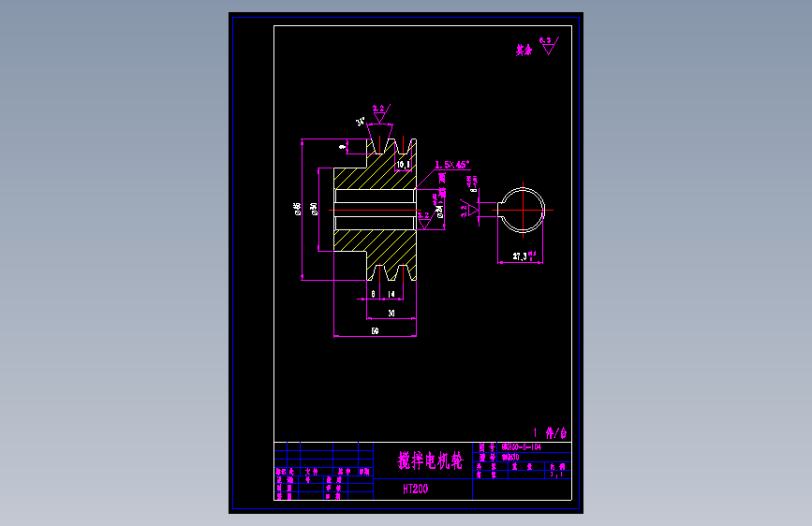The height and width of the screenshot is (526, 812).
Task: Select the 50 overall width dimension
Action: pos(375,330)
